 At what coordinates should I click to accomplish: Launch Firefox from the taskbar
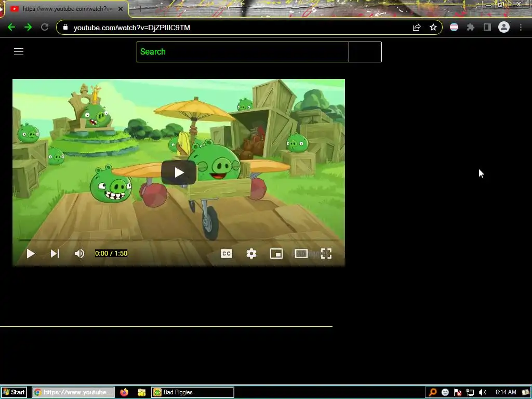124,392
